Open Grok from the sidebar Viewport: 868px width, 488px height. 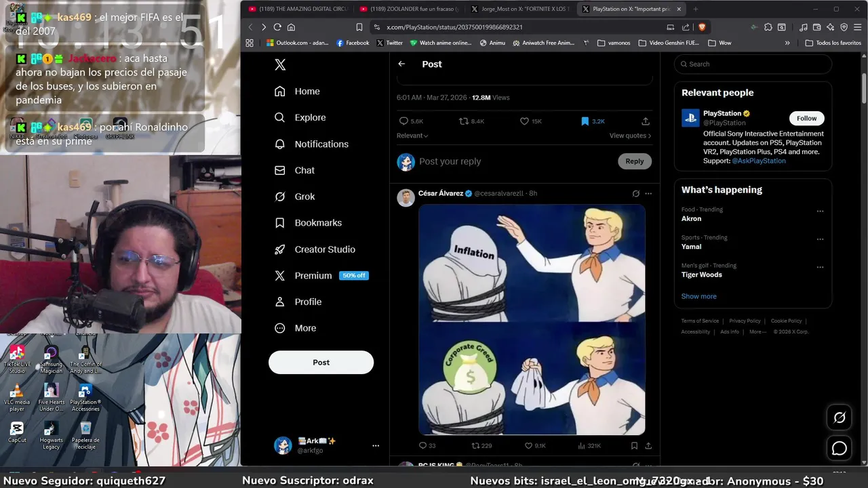294,197
